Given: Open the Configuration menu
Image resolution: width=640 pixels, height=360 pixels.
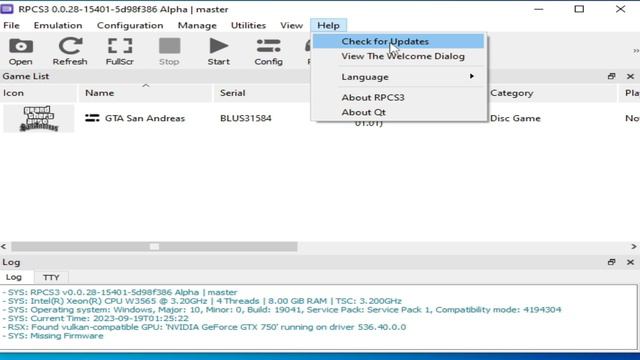Looking at the screenshot, I should click(x=130, y=25).
